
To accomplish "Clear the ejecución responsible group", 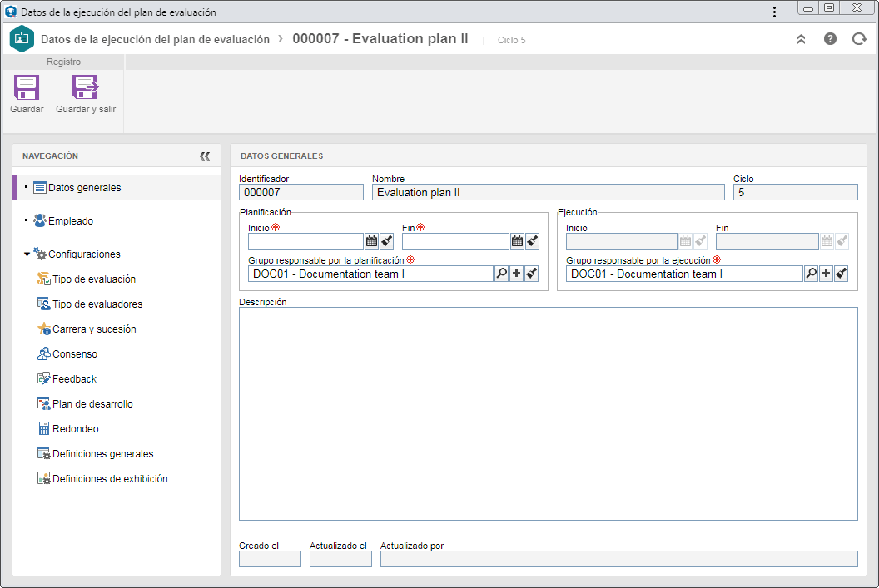I will click(842, 274).
